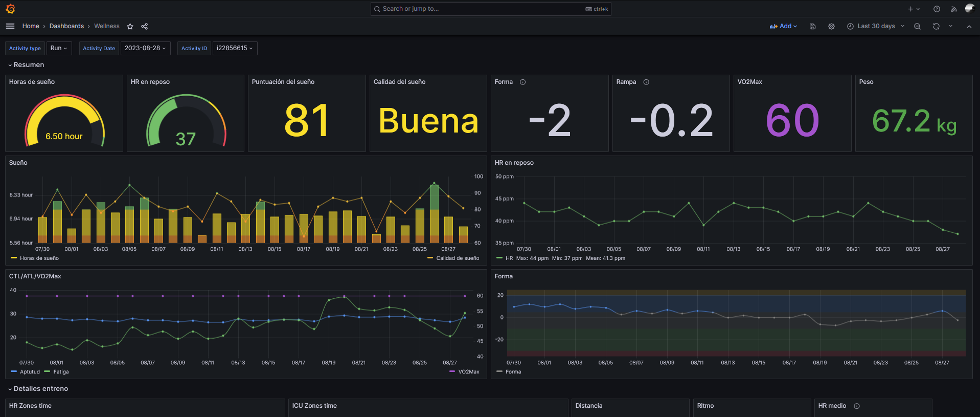Show Forma panel info icon

[522, 82]
